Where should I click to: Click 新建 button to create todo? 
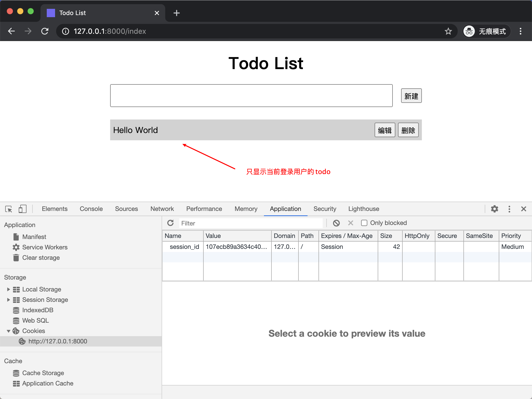click(411, 96)
